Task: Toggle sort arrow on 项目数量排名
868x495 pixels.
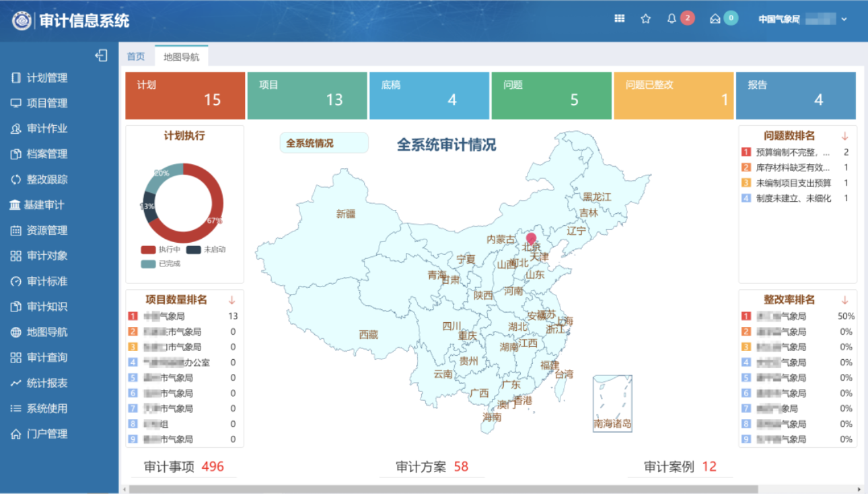Action: click(231, 300)
